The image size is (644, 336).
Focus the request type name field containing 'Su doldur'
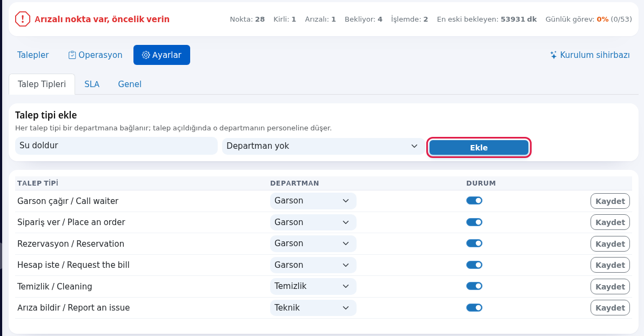(116, 146)
